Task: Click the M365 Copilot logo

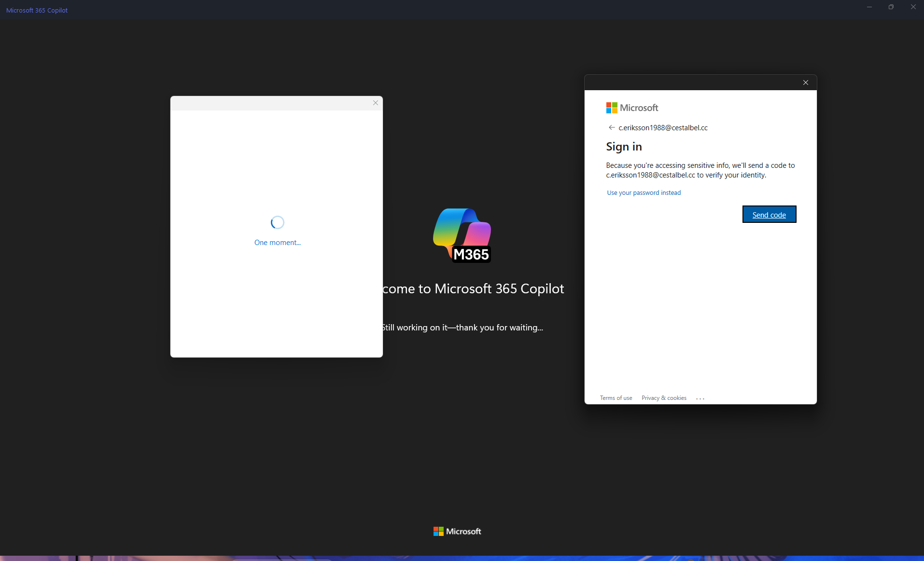Action: [462, 235]
